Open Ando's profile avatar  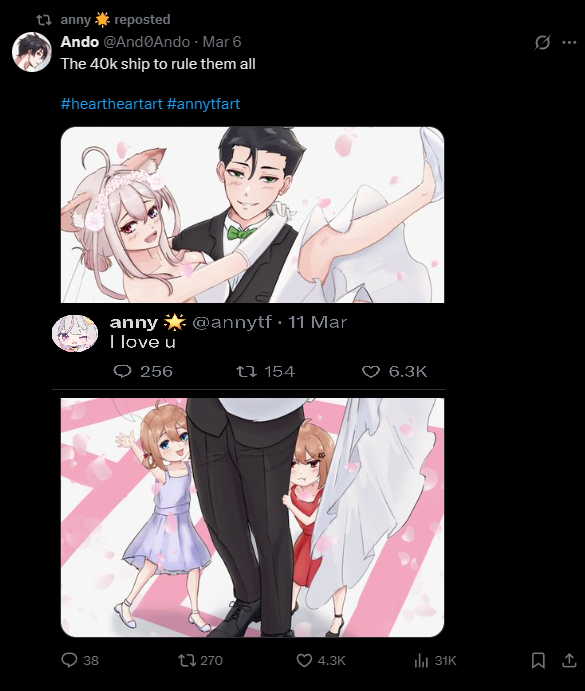(x=32, y=52)
